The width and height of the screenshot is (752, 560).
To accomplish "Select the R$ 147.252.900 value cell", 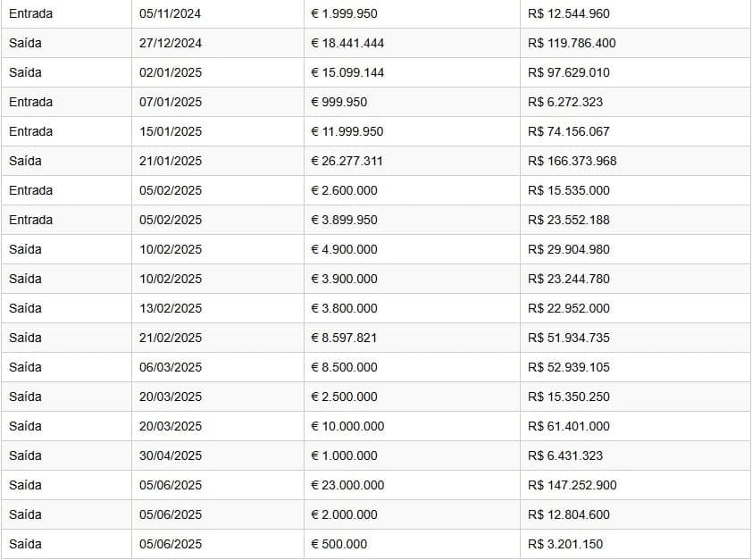I will pyautogui.click(x=572, y=485).
